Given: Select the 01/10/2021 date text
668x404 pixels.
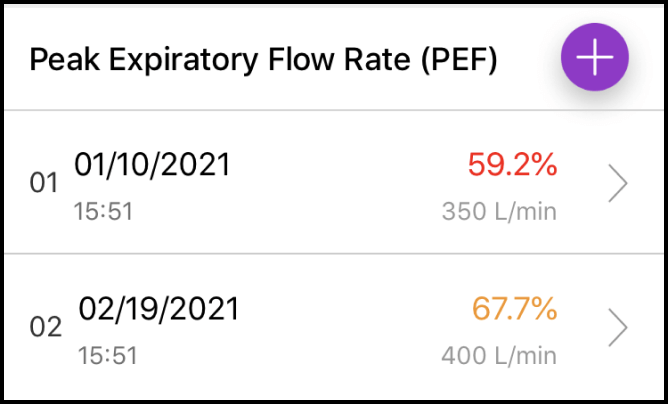Looking at the screenshot, I should (152, 165).
